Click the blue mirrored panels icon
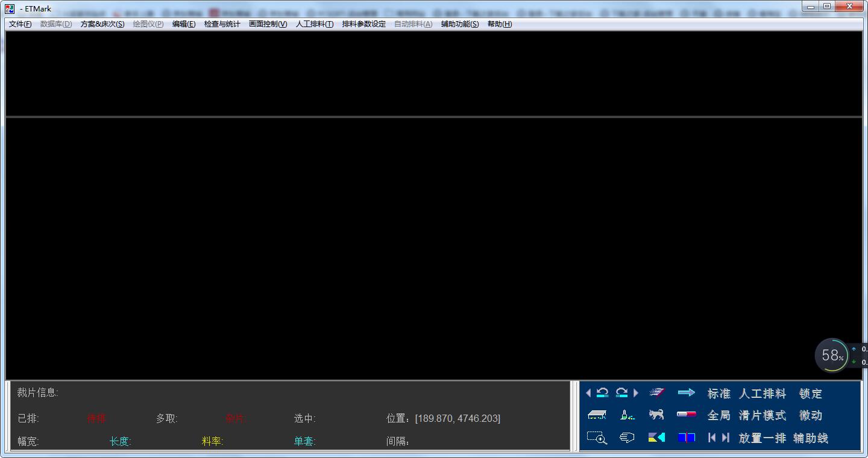The height and width of the screenshot is (458, 868). [687, 438]
